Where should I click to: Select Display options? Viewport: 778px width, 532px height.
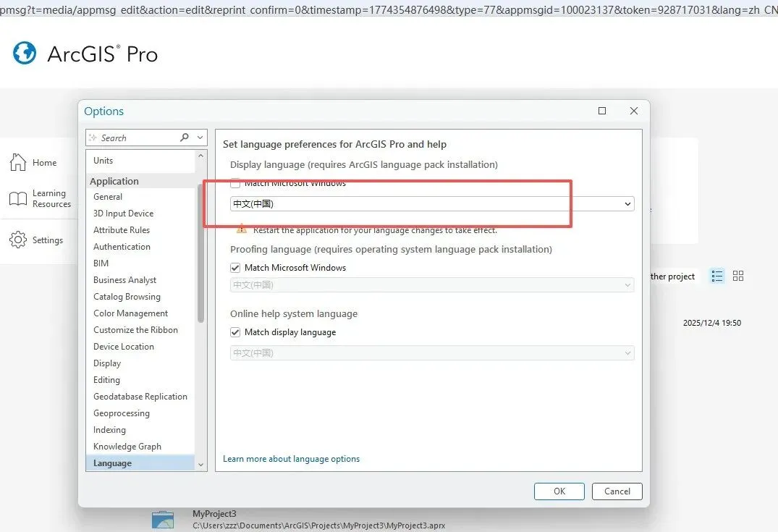pyautogui.click(x=107, y=363)
